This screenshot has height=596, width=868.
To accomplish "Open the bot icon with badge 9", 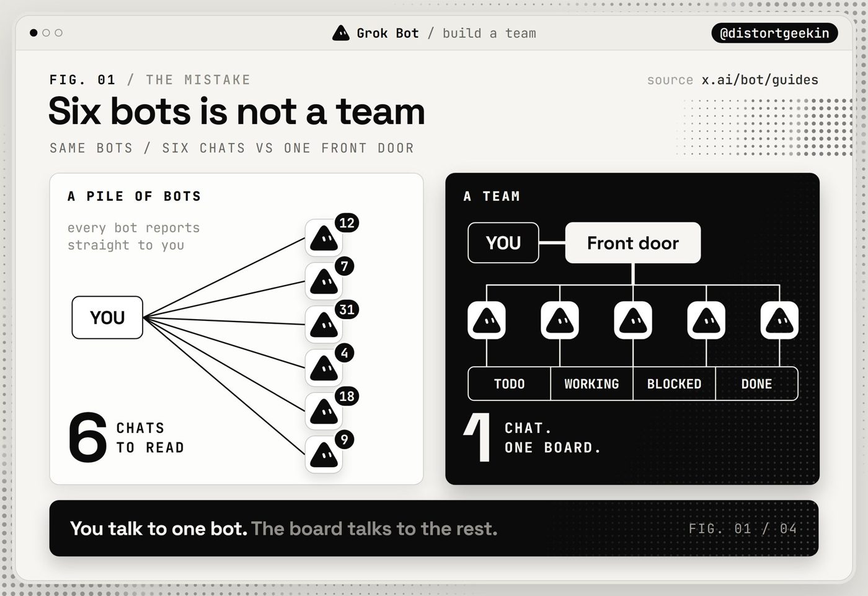I will (x=324, y=455).
